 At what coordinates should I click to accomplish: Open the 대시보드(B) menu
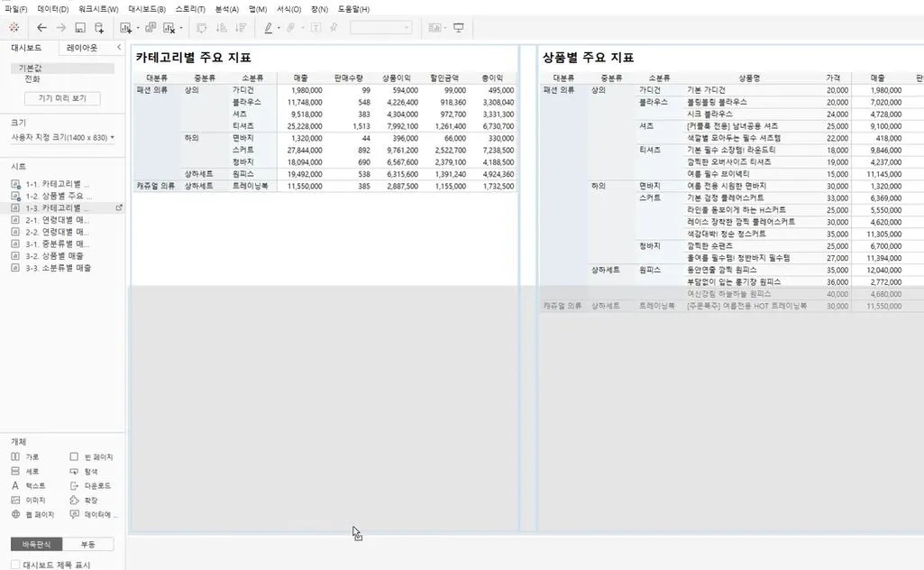click(x=147, y=9)
